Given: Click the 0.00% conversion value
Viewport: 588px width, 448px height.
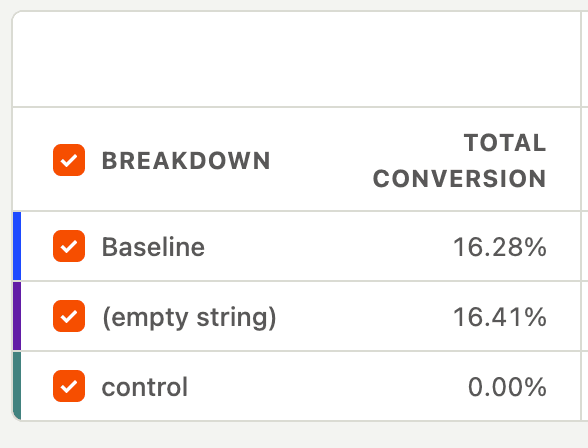Looking at the screenshot, I should pyautogui.click(x=507, y=387).
